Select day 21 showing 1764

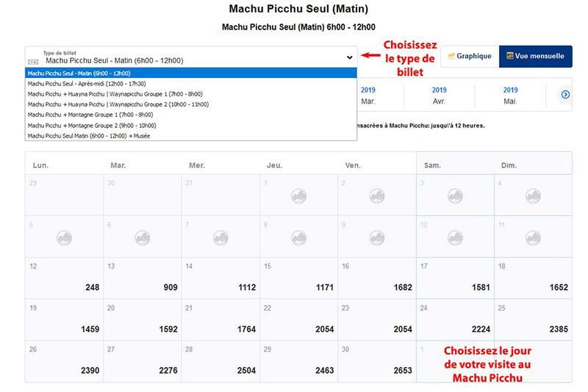tap(220, 320)
